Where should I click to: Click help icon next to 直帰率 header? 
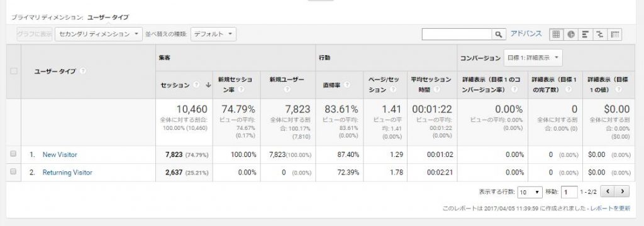[347, 85]
